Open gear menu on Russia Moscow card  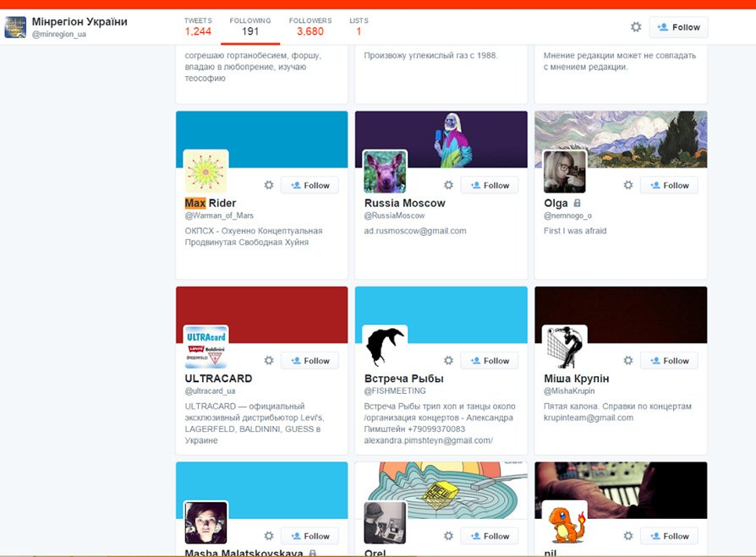pyautogui.click(x=448, y=185)
